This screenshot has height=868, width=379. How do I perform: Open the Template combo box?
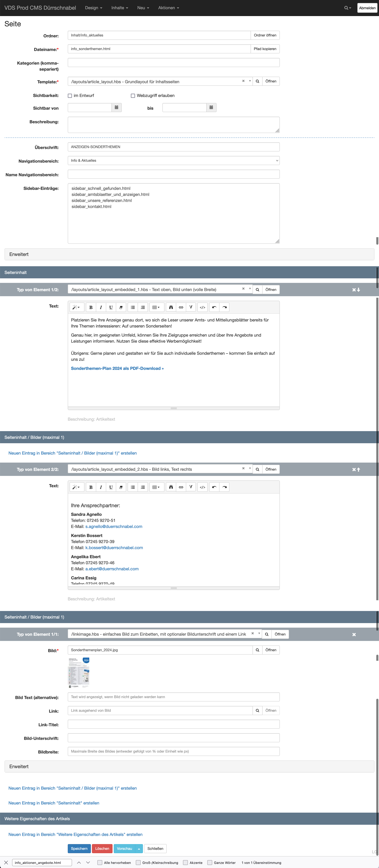click(x=160, y=81)
